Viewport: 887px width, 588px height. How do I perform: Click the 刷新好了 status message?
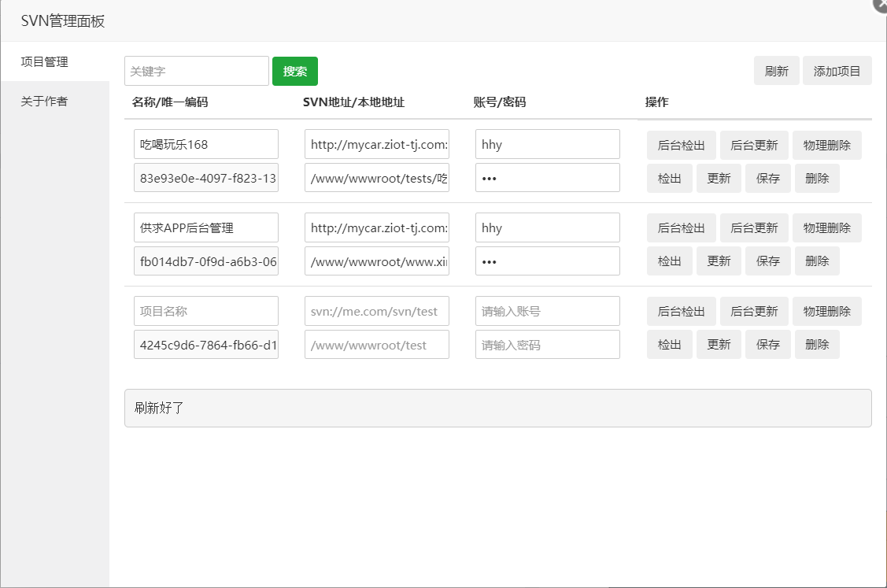(x=497, y=408)
